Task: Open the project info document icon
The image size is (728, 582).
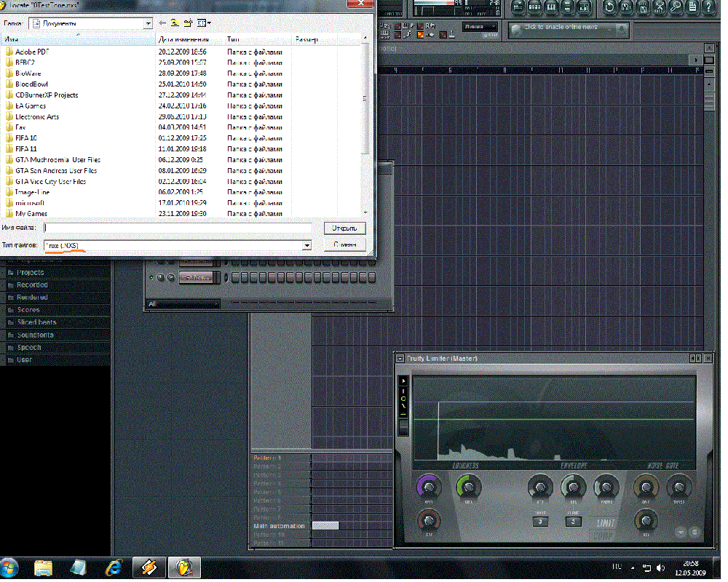Action: coord(692,7)
